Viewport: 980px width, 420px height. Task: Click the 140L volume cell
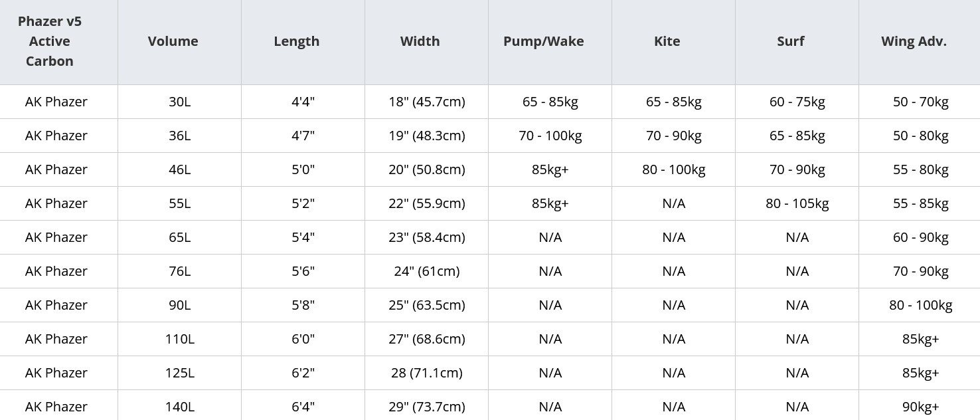coord(179,407)
